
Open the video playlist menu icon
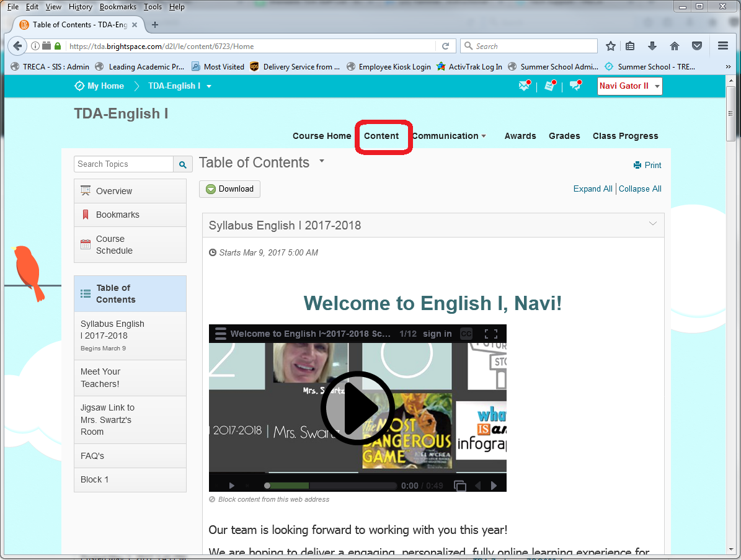click(x=220, y=334)
